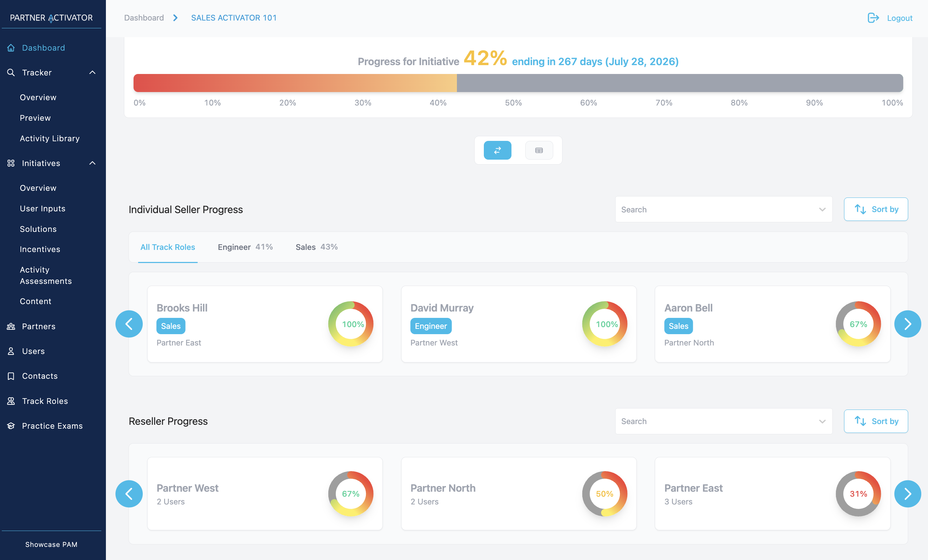Collapse the Initiatives sidebar section

click(x=92, y=163)
